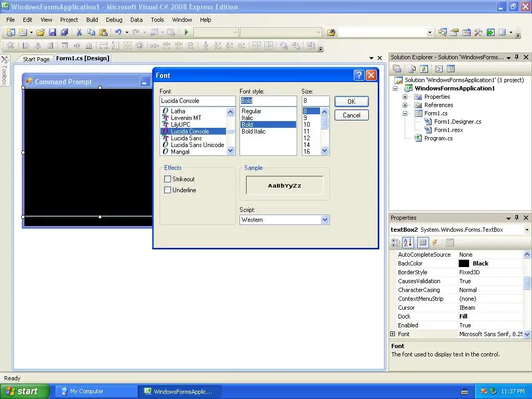
Task: Confirm the Font dialog with OK
Action: 352,101
